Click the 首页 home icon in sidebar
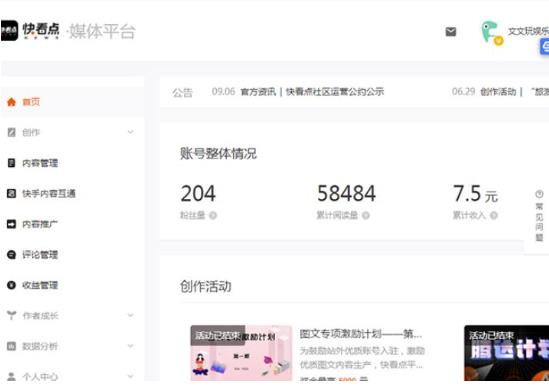The height and width of the screenshot is (387, 549). click(x=11, y=102)
